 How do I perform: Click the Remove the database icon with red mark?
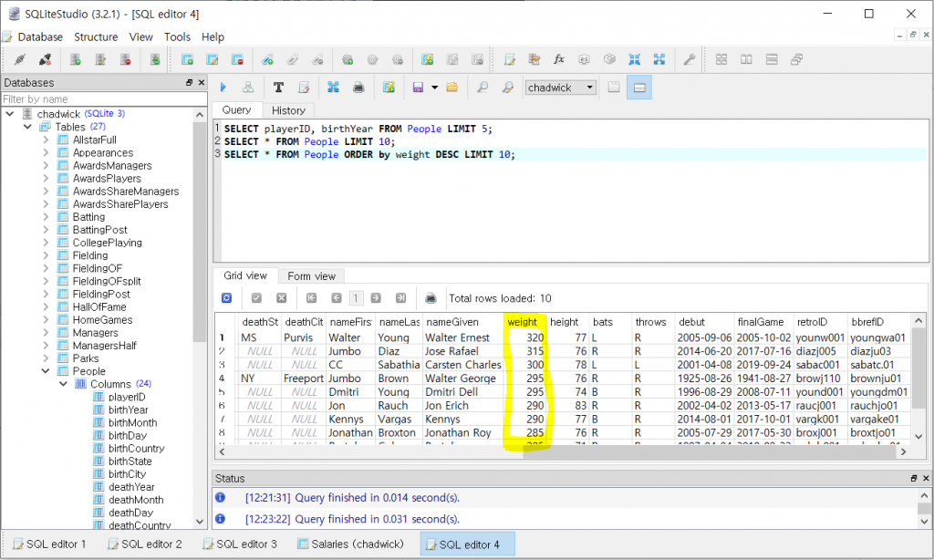click(125, 59)
